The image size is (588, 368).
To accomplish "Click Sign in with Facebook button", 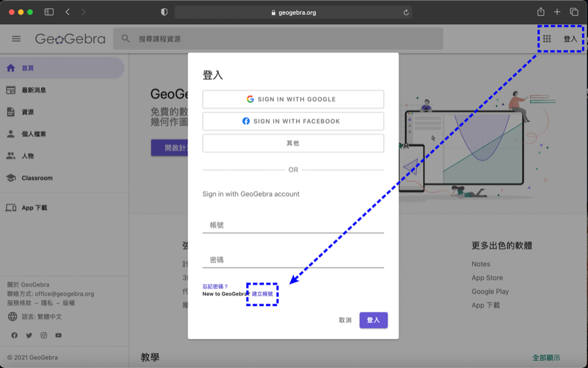I will click(293, 121).
